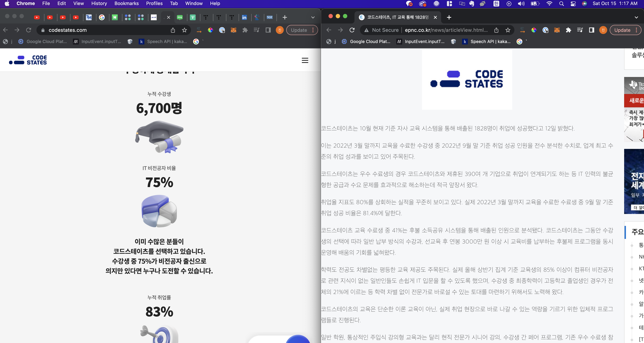Open the three-dot Chrome menu in the right window
This screenshot has height=343, width=644.
(x=636, y=30)
